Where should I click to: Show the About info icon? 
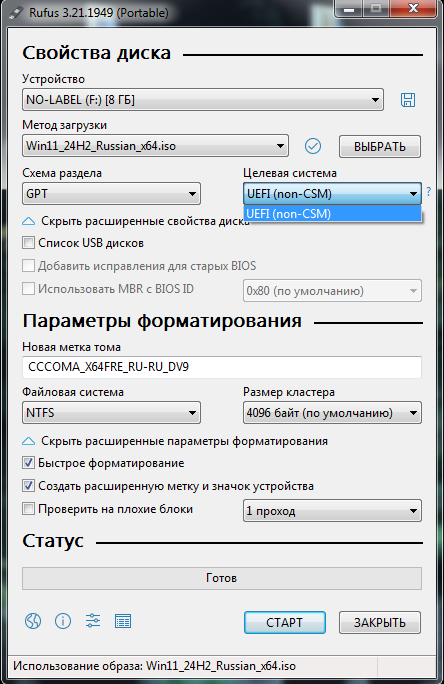pyautogui.click(x=63, y=621)
